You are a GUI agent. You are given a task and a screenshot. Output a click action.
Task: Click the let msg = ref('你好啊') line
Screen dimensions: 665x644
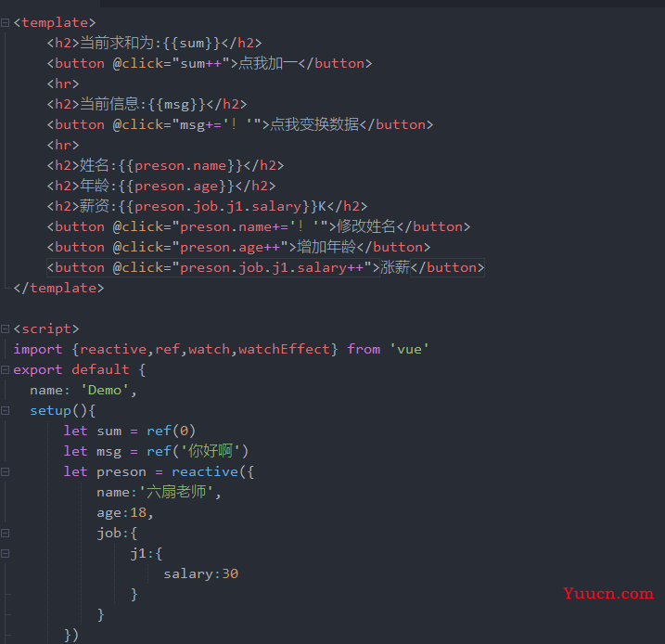pyautogui.click(x=156, y=451)
